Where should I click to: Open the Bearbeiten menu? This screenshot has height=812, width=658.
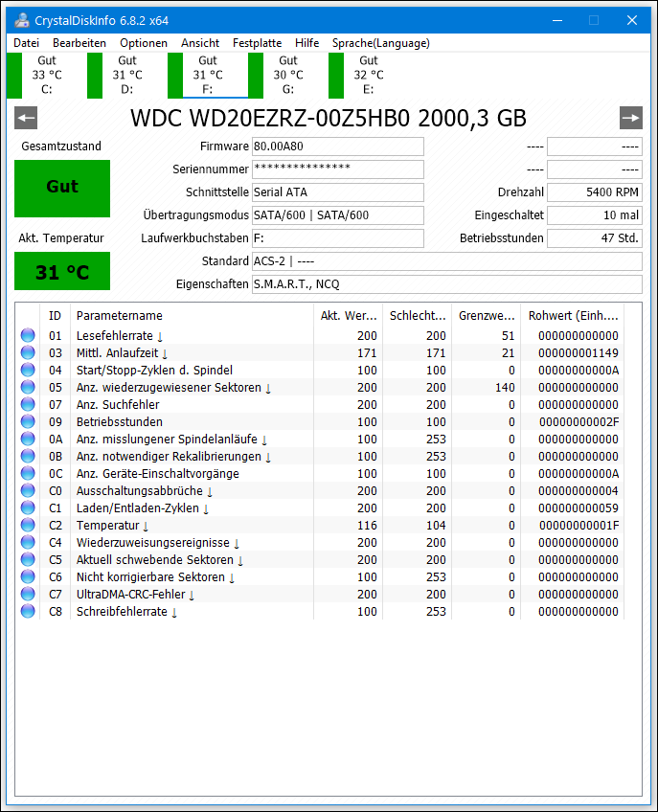click(79, 43)
